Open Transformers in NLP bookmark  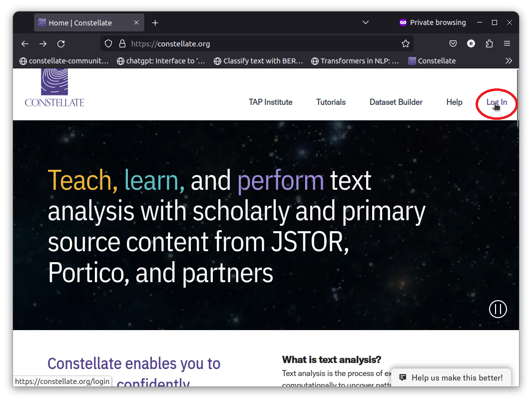point(355,61)
